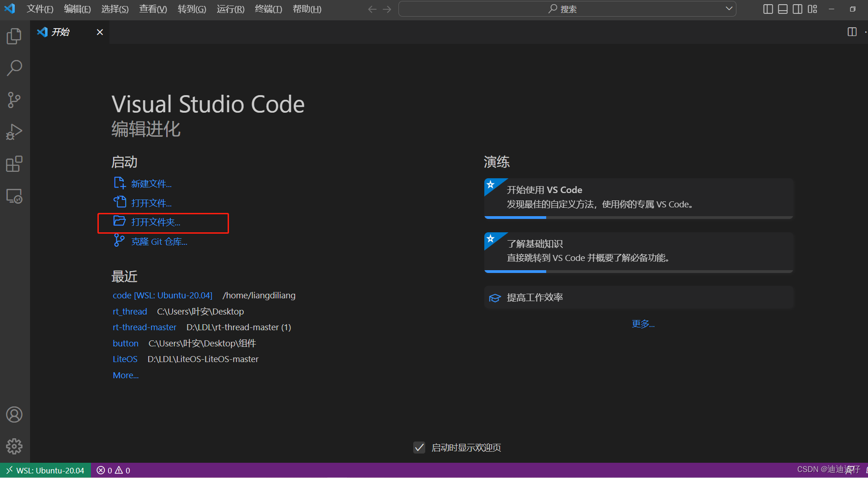This screenshot has width=868, height=478.
Task: Open 开始使用 VS Code walkthrough
Action: (639, 199)
